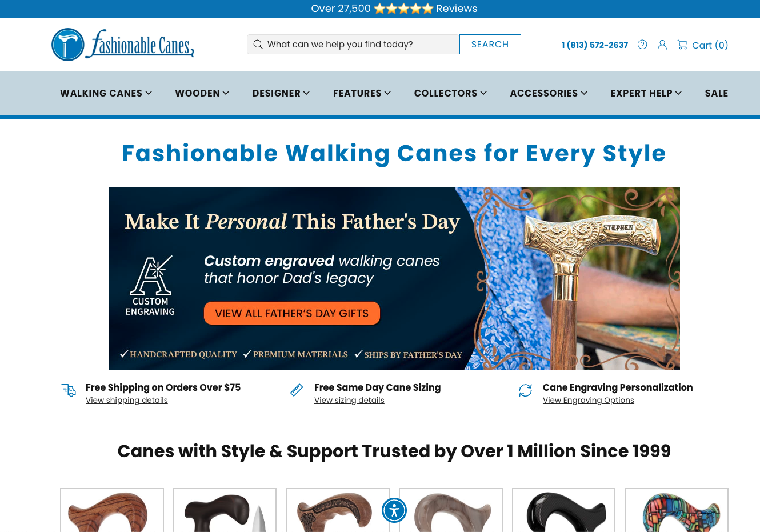Expand the Collectors dropdown menu
760x532 pixels.
tap(450, 93)
